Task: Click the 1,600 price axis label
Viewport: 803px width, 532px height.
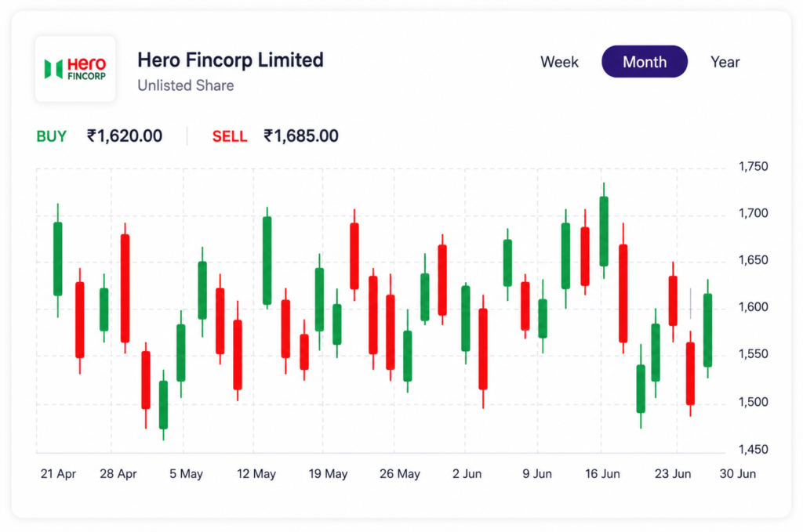Action: point(753,307)
